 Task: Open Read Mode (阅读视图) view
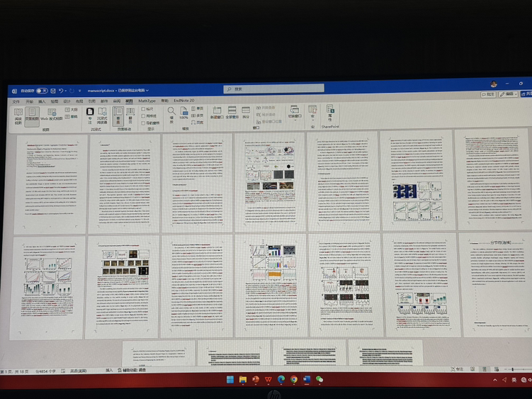click(18, 116)
